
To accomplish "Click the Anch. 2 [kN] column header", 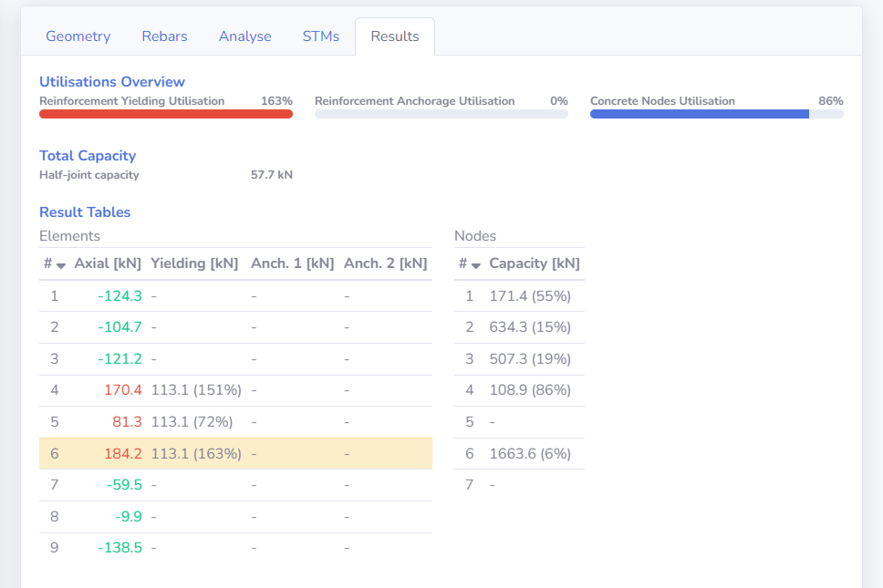I will (x=385, y=263).
